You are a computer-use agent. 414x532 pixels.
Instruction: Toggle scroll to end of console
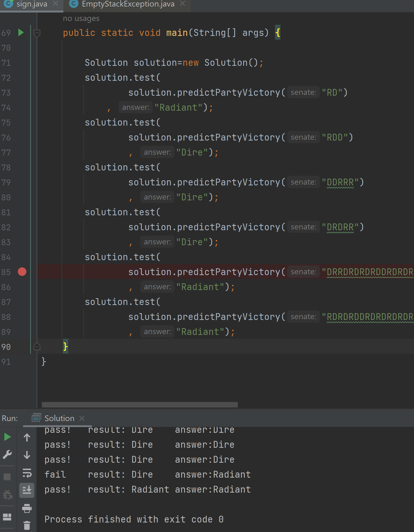[x=27, y=490]
